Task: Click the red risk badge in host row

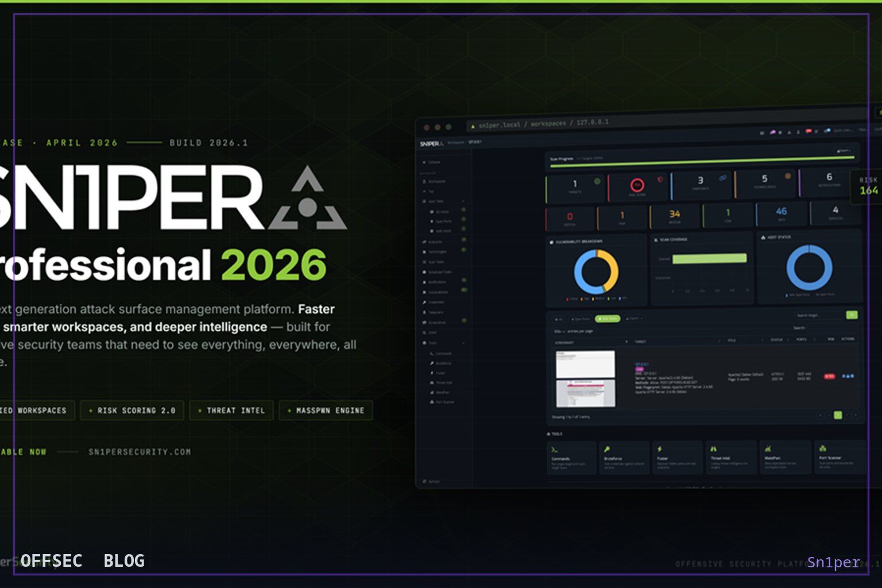Action: click(x=829, y=376)
